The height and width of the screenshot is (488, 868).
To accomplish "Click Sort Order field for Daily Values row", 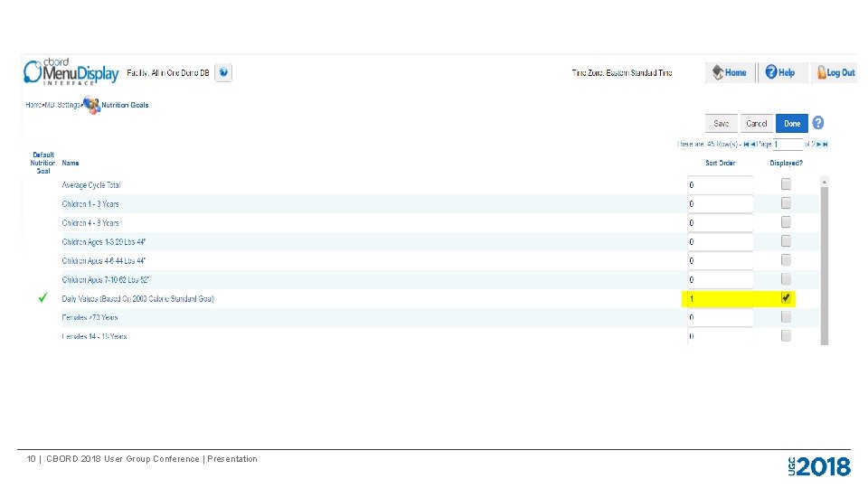I will [x=721, y=299].
